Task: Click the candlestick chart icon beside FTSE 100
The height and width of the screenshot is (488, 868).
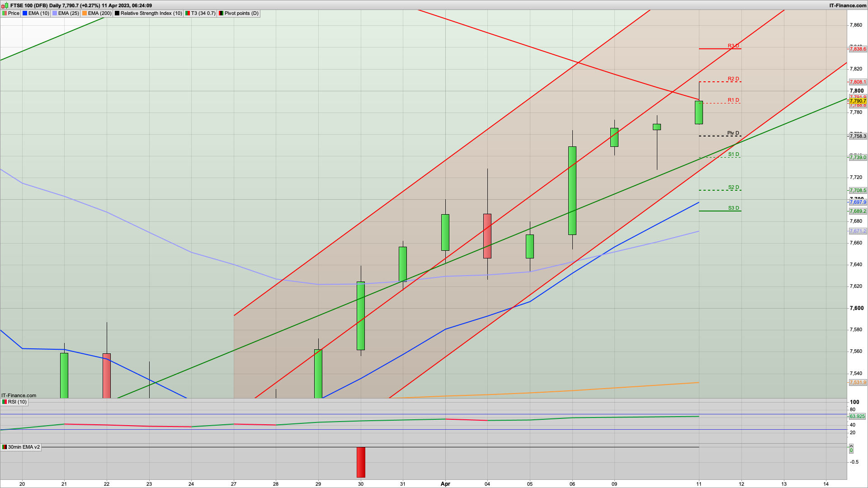Action: 5,5
